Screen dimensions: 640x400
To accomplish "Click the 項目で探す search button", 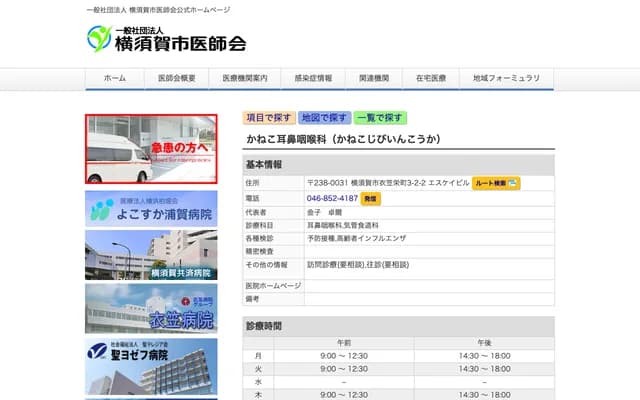I will (269, 118).
